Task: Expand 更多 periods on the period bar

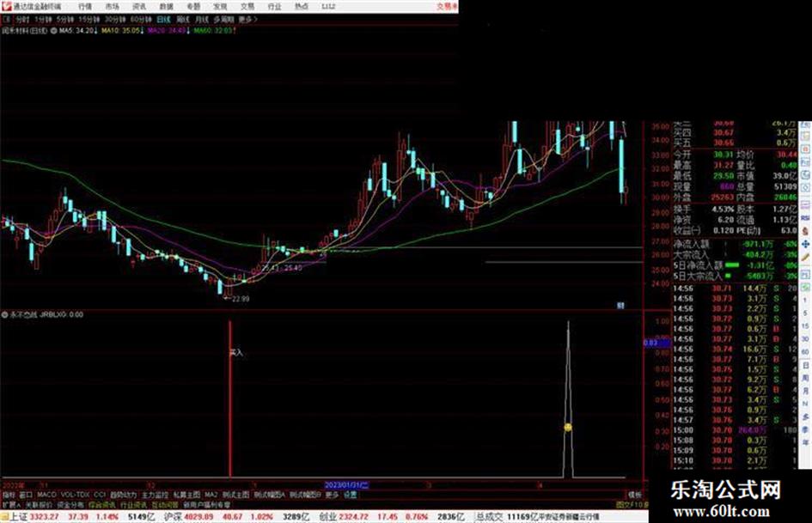Action: [247, 19]
